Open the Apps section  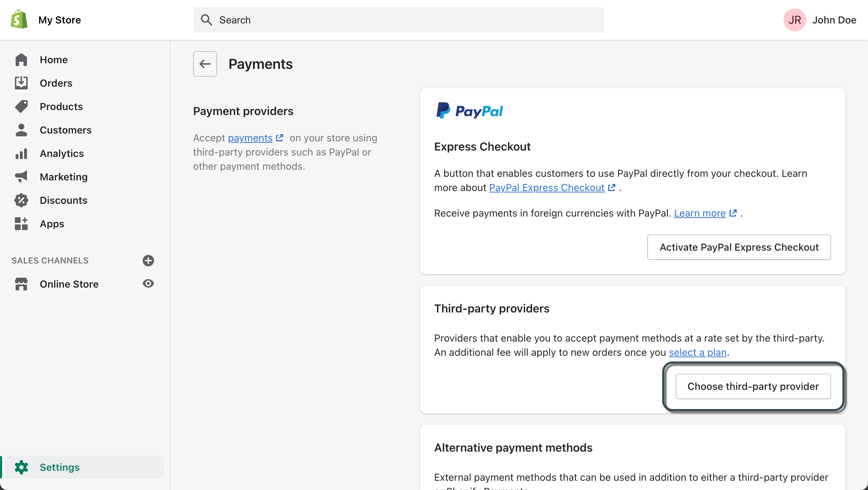[x=52, y=224]
